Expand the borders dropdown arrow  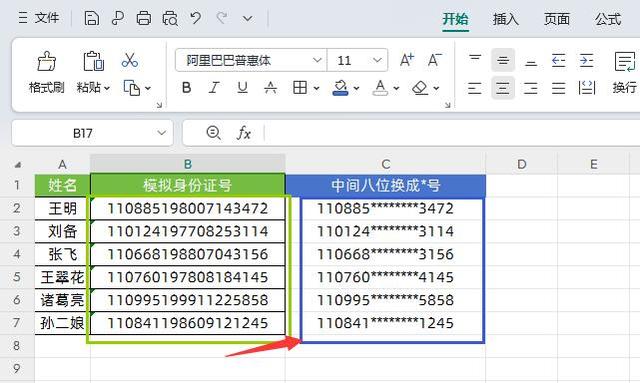point(316,88)
